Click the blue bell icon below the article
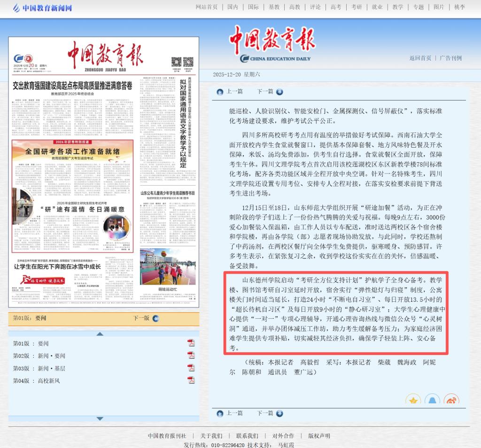This screenshot has width=481, height=448. (432, 401)
